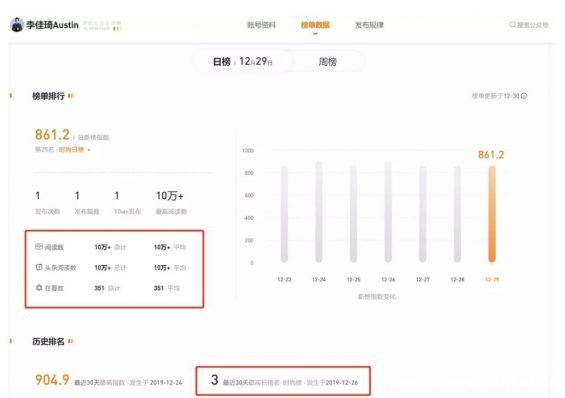Viewport: 565px width, 398px height.
Task: Click 10万+ 总计 in 阅读数 row
Action: pos(110,247)
